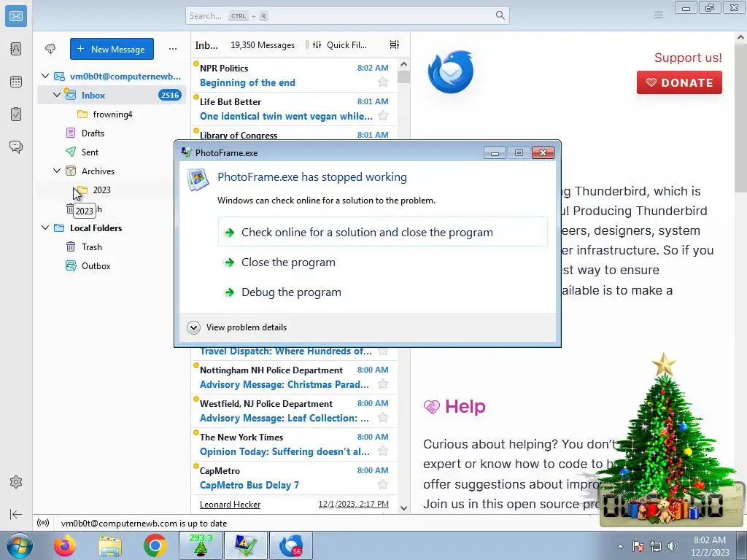Screen dimensions: 747x560
Task: Click the DONATE button
Action: coord(679,82)
